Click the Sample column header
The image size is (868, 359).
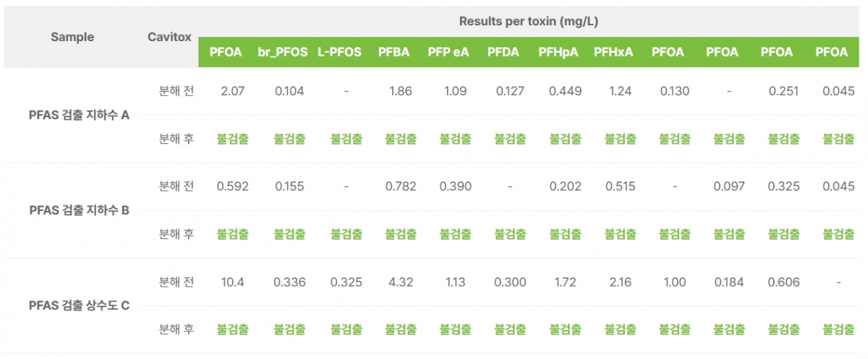tap(72, 37)
